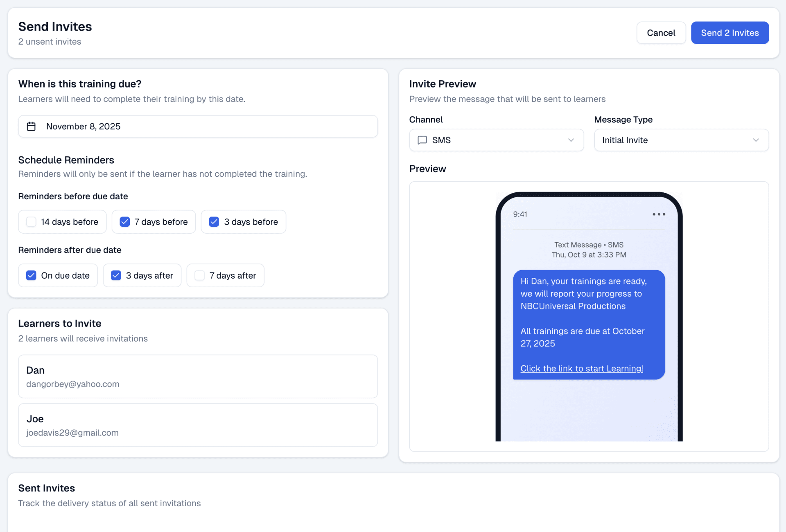Select learner Joe's invite card
Viewport: 786px width, 532px height.
[x=198, y=425]
